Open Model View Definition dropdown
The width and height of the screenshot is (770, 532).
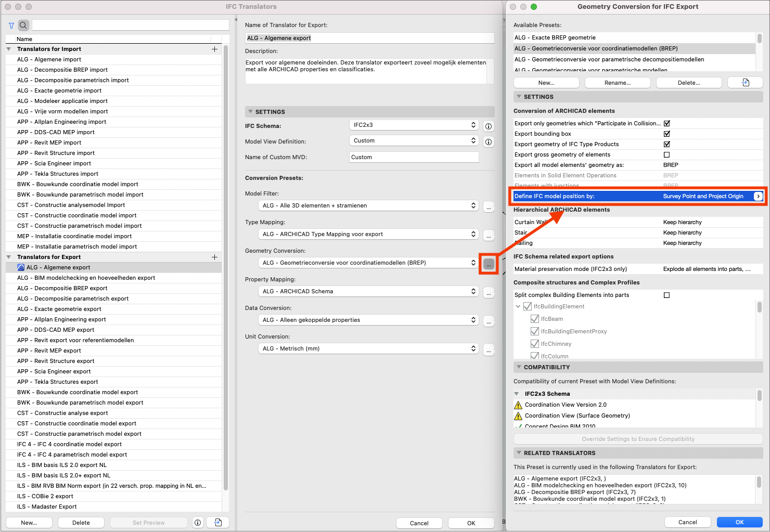tap(414, 140)
